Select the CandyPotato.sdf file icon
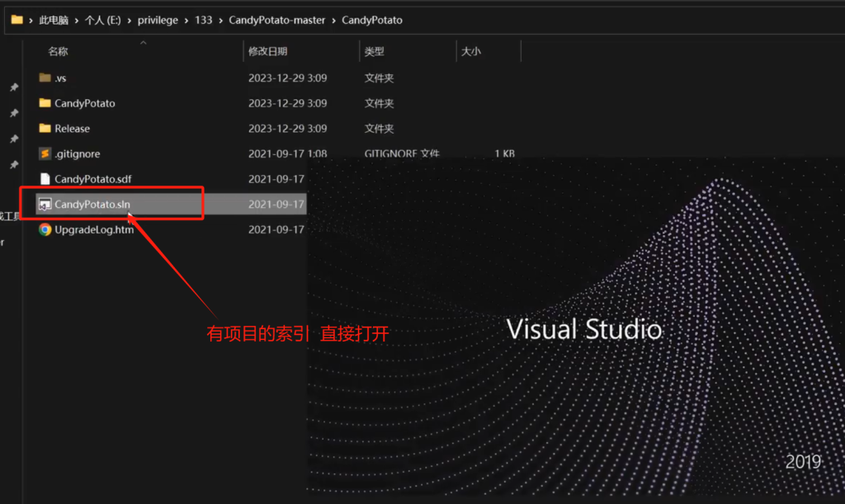This screenshot has height=504, width=845. click(45, 179)
